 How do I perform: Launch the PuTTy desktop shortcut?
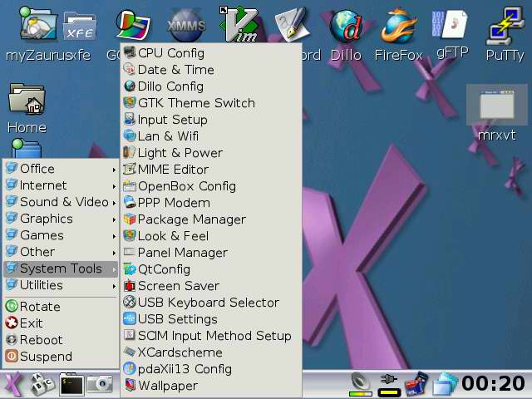point(505,30)
